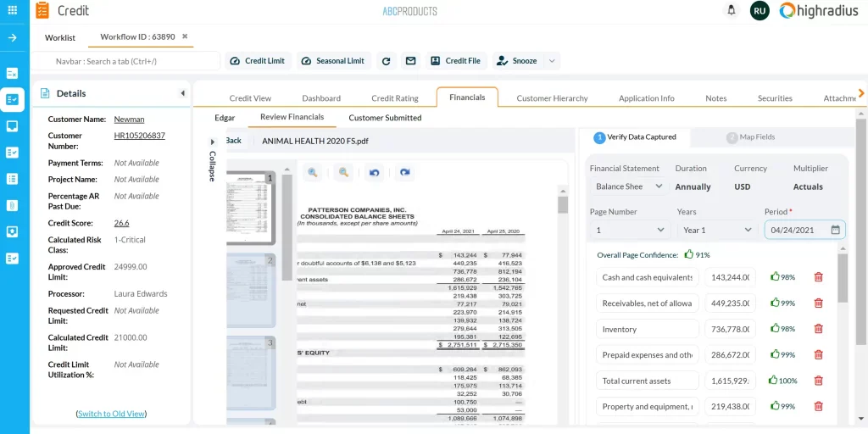Expand the Snooze options arrow
Screen dimensions: 868x434
[x=552, y=61]
